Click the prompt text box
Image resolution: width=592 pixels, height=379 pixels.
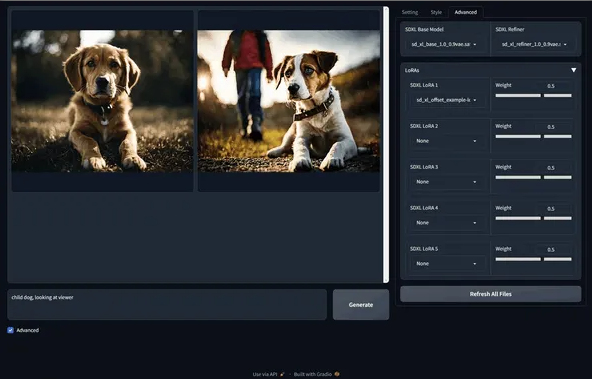click(x=167, y=305)
